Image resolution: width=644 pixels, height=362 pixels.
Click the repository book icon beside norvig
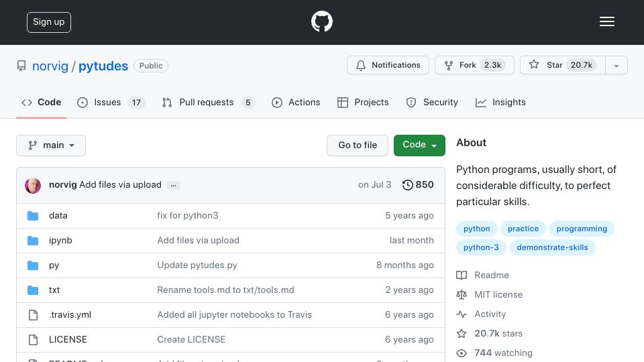tap(21, 66)
